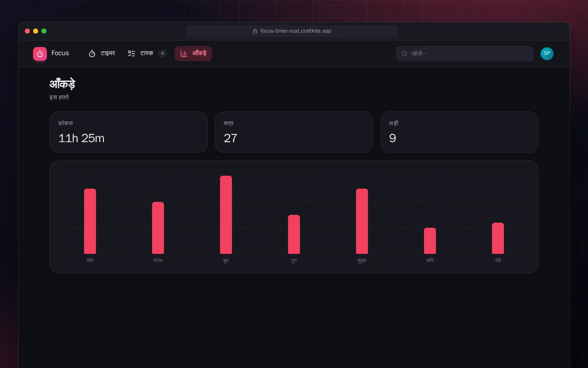
Task: Open the लड़ी 9 streak card
Action: point(459,132)
